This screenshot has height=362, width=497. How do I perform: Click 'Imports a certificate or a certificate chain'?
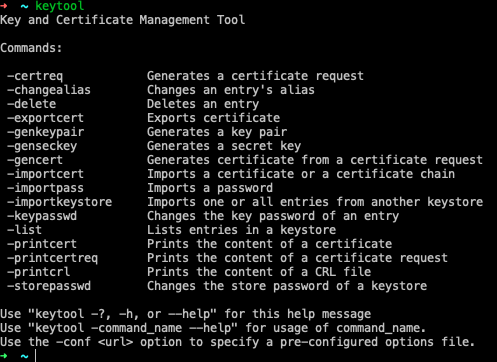click(x=301, y=174)
